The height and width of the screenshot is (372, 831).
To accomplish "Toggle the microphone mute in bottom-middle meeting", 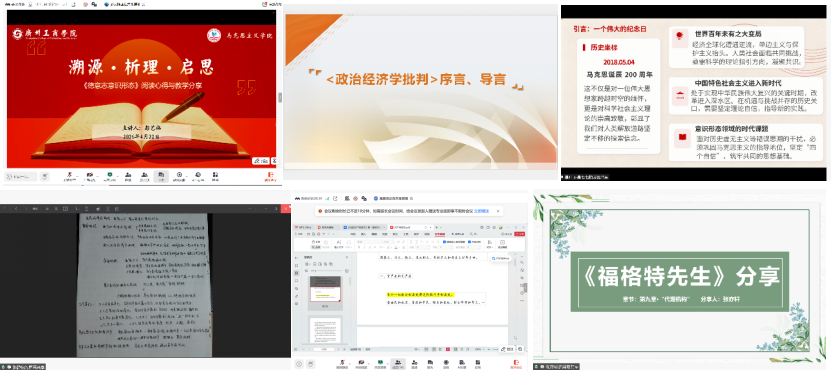I will click(342, 364).
